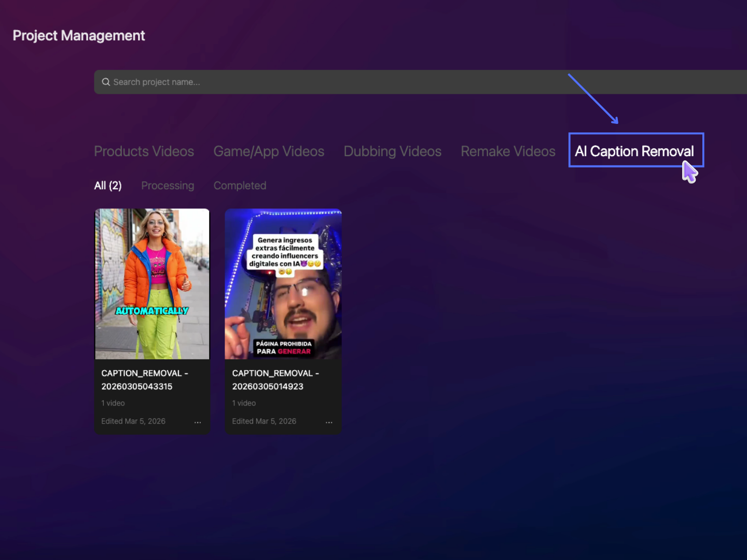Click the Edited date on first card
The image size is (747, 560).
[x=133, y=421]
